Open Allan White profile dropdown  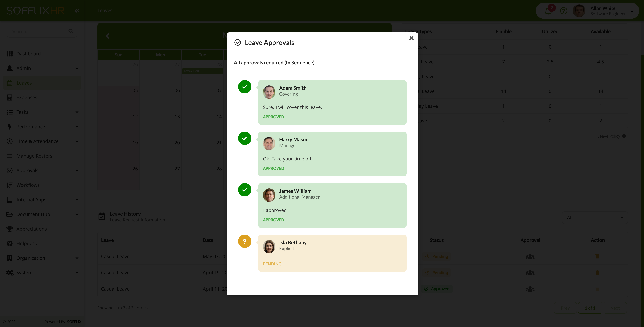(632, 11)
